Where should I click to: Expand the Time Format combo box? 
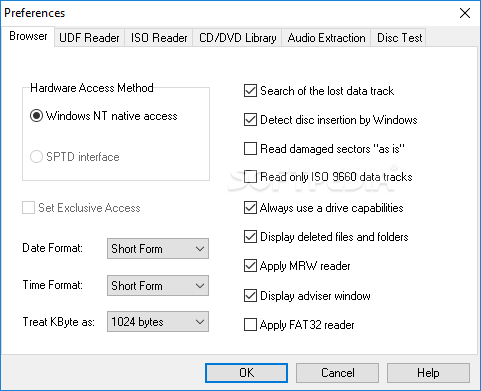(158, 286)
